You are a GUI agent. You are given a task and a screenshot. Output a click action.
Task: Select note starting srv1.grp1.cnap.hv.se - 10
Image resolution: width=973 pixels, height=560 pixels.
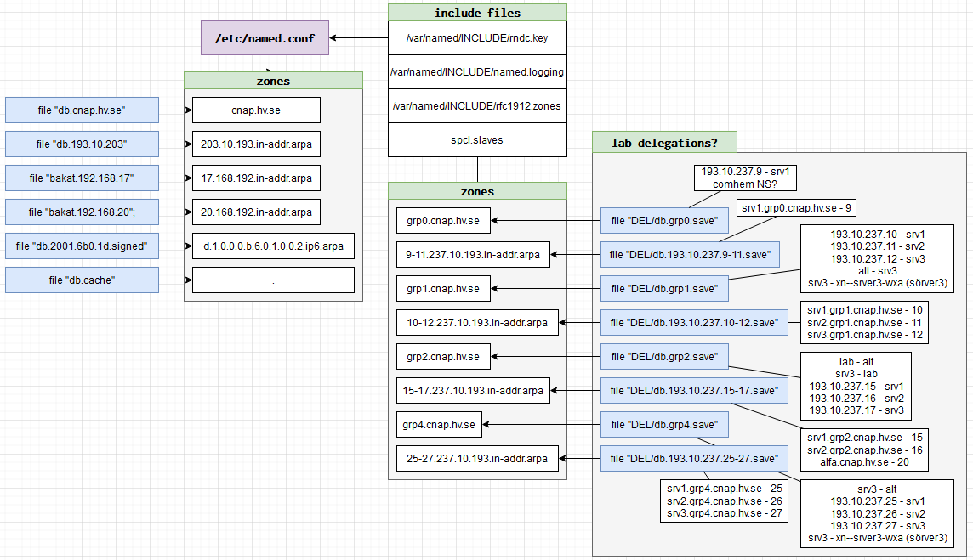(864, 322)
